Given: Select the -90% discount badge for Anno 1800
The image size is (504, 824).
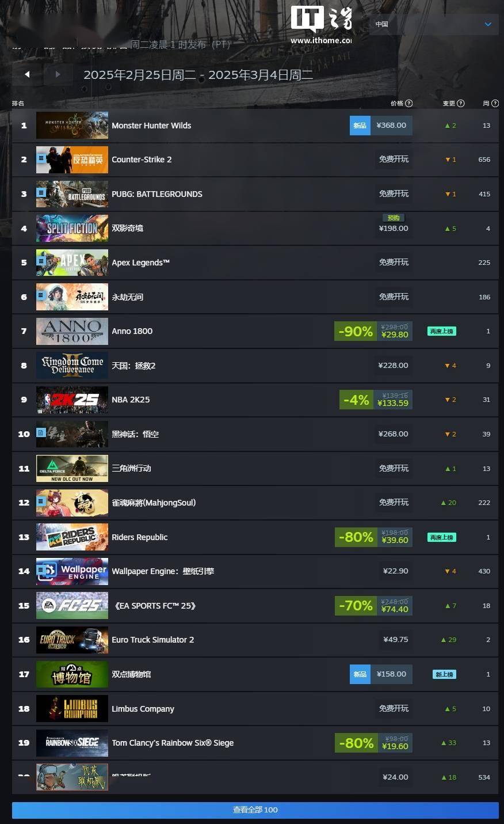Looking at the screenshot, I should pyautogui.click(x=356, y=331).
